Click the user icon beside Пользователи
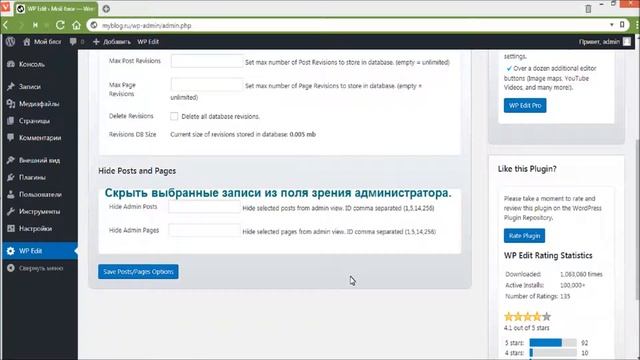The image size is (640, 360). tap(11, 195)
